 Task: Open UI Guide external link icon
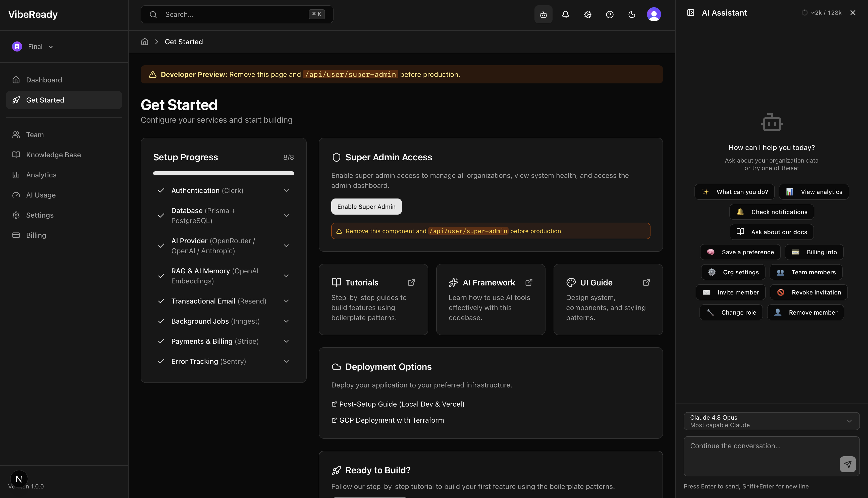[646, 282]
